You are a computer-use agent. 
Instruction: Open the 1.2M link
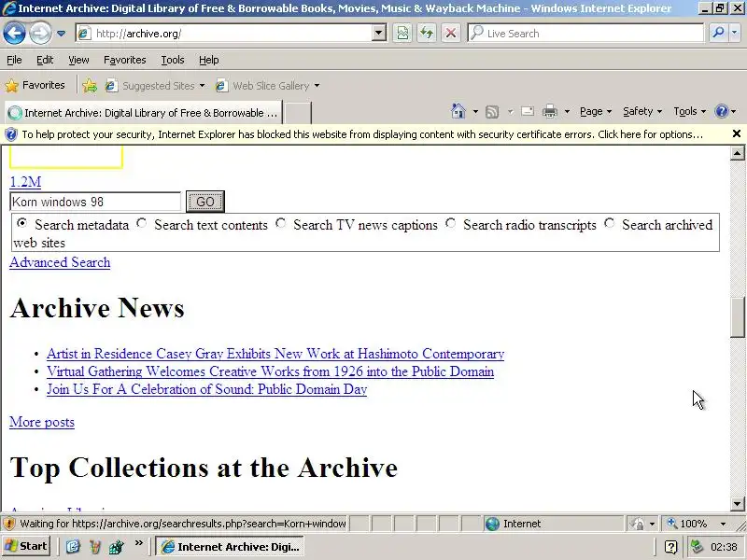(25, 182)
